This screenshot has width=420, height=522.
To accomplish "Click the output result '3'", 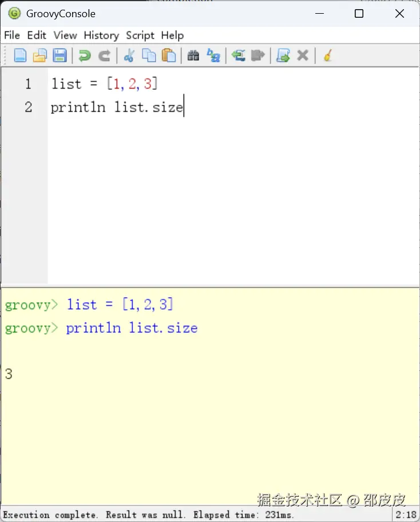I will coord(9,374).
